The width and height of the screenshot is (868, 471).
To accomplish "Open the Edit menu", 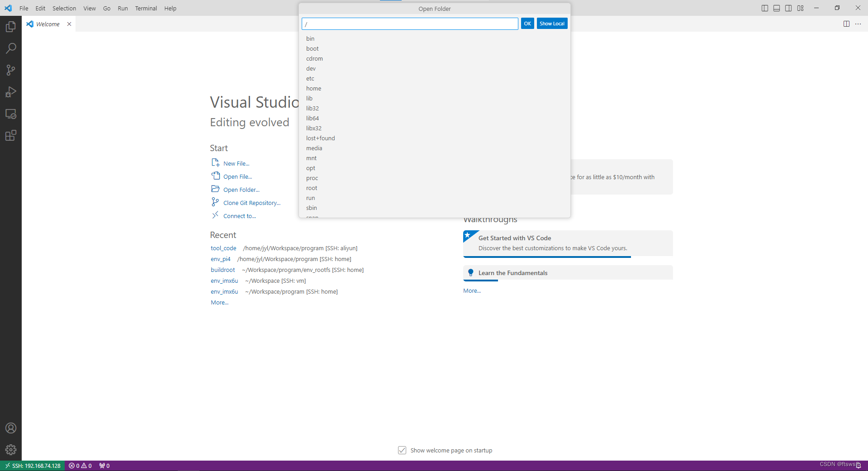I will click(40, 8).
